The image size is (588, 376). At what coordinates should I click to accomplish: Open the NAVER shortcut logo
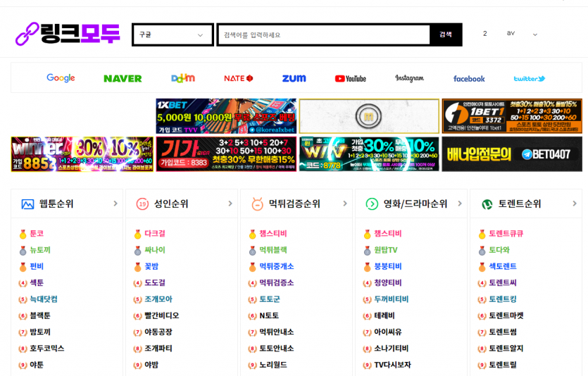(123, 78)
